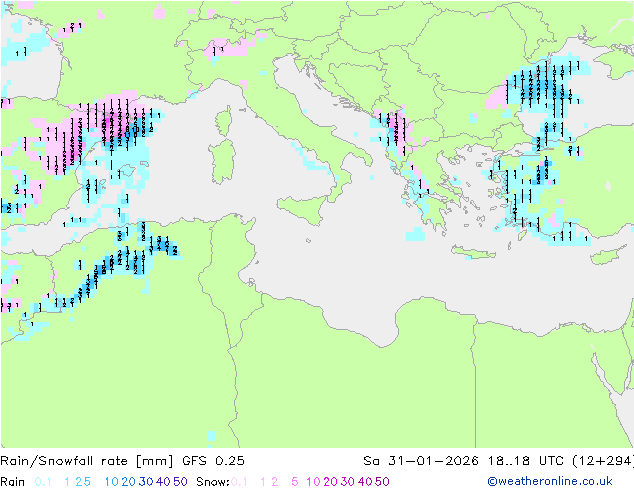The height and width of the screenshot is (490, 634).
Task: Click the weatheronline.co.uk copyright link
Action: point(550,481)
